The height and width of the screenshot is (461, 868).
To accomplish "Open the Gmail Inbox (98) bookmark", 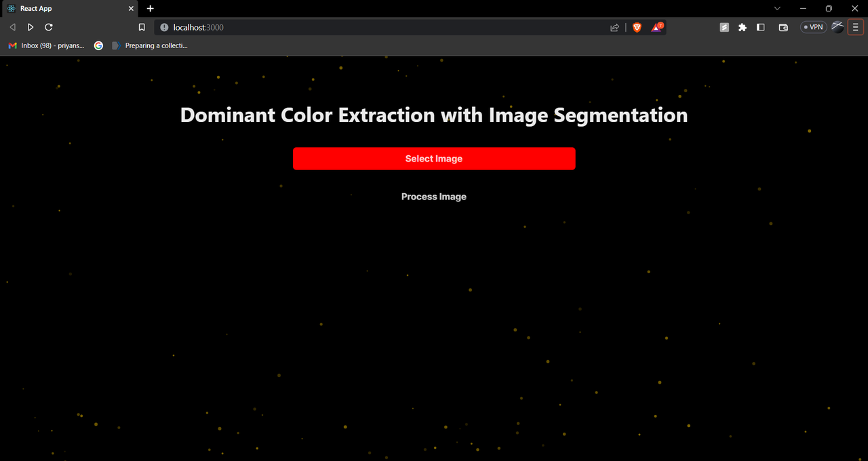I will click(x=46, y=45).
